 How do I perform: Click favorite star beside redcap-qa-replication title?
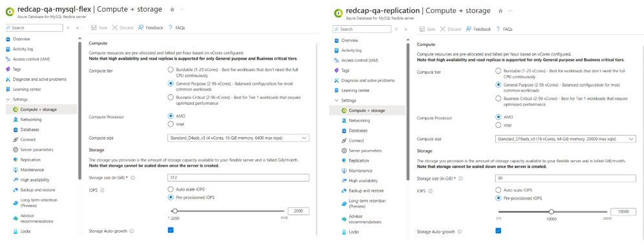click(x=500, y=11)
